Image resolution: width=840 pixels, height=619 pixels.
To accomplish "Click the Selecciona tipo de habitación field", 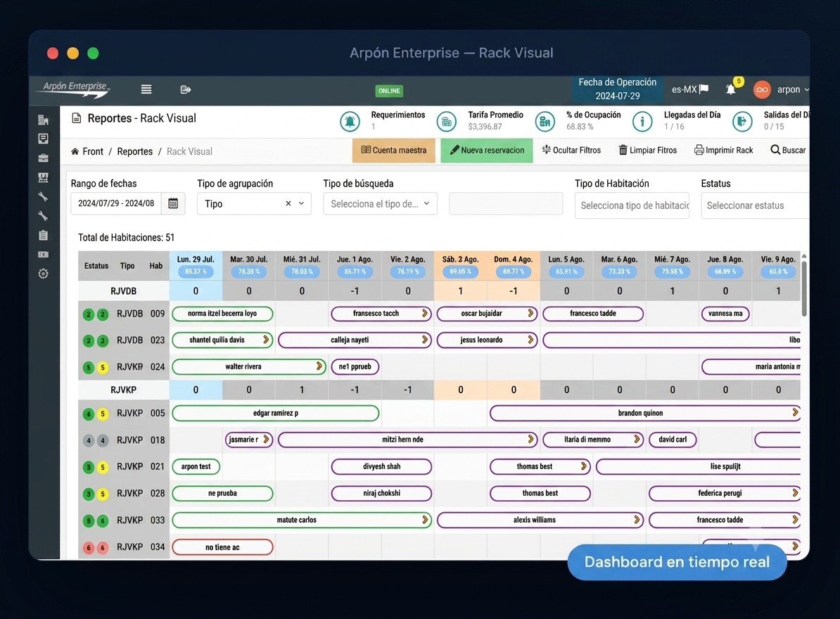I will [632, 205].
